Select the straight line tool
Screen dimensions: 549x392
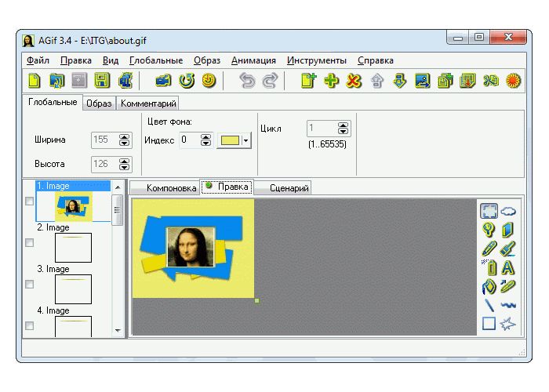[x=489, y=305]
